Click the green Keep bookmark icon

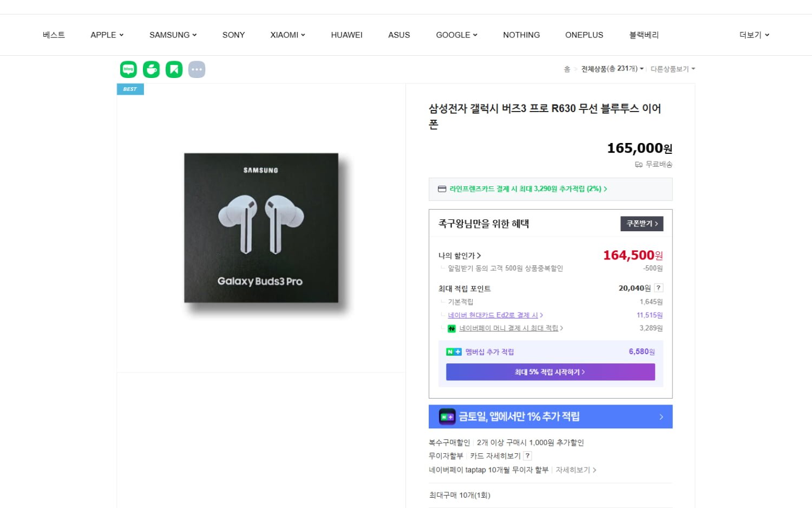[174, 69]
